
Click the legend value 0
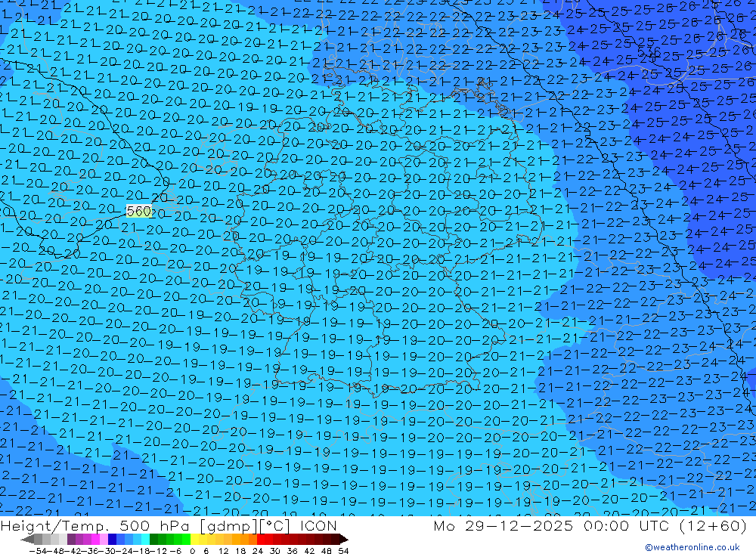(x=192, y=551)
